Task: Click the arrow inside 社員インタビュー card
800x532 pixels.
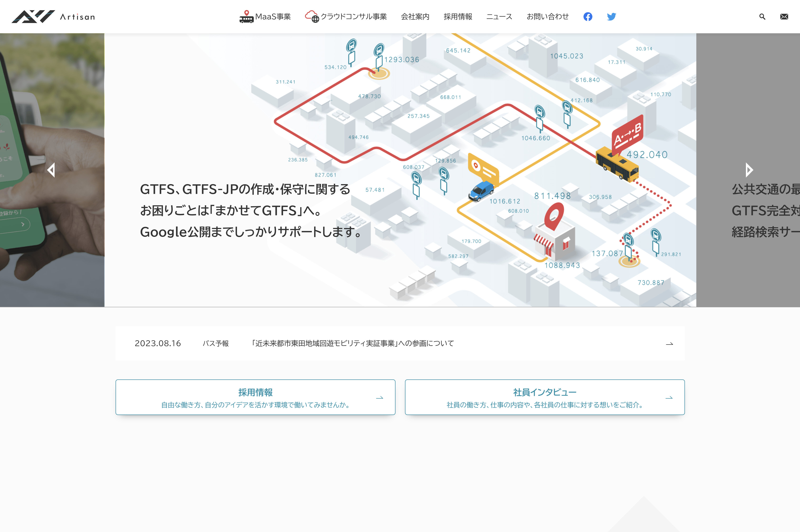Action: (669, 398)
